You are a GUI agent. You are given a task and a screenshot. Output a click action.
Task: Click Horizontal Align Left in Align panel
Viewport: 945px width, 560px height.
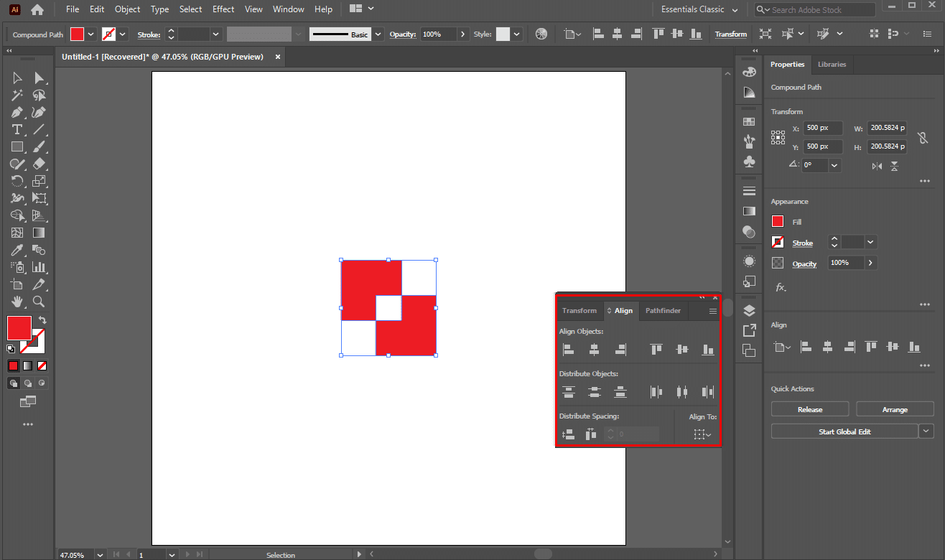[568, 350]
